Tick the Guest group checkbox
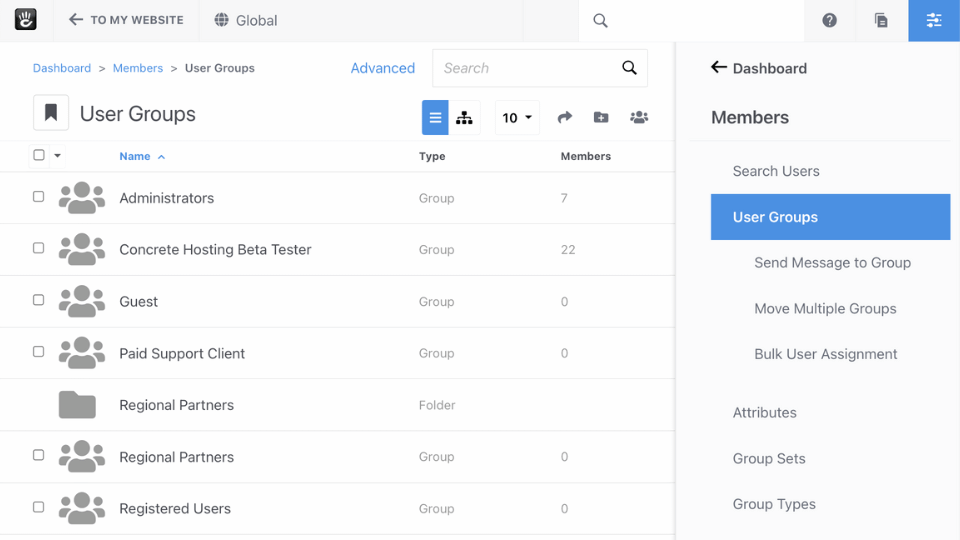The image size is (960, 540). click(39, 300)
